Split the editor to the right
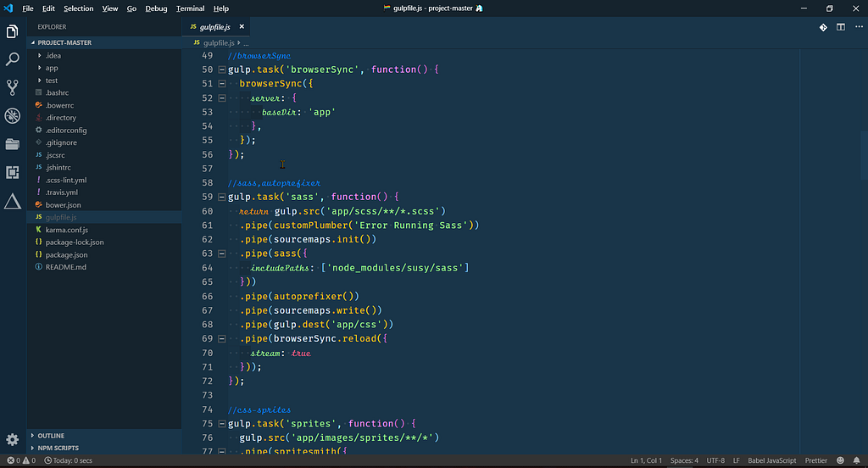The width and height of the screenshot is (868, 468). point(841,27)
